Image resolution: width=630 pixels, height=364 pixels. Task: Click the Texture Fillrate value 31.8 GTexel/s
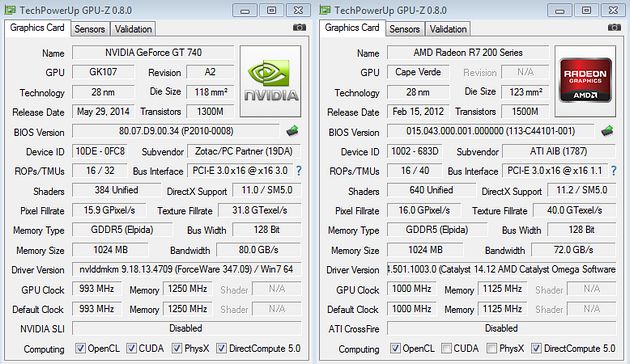pyautogui.click(x=260, y=210)
